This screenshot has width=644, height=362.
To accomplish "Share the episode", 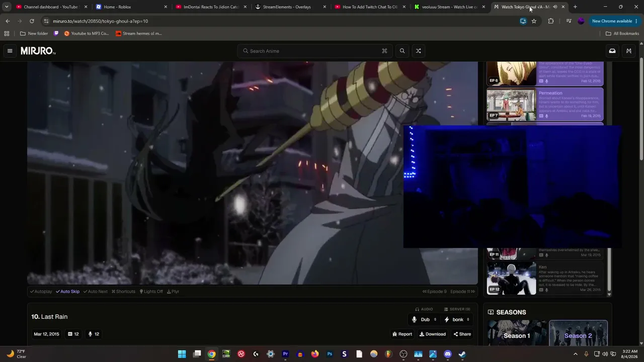I will 462,334.
